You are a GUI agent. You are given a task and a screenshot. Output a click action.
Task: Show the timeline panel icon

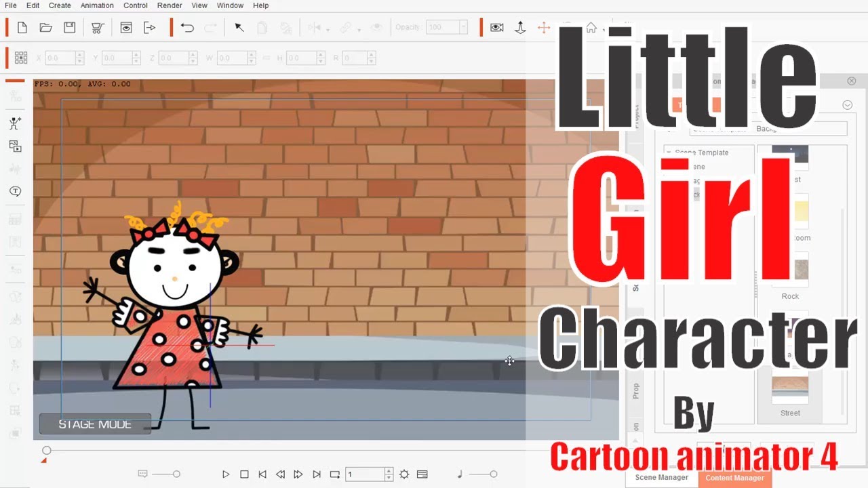422,474
